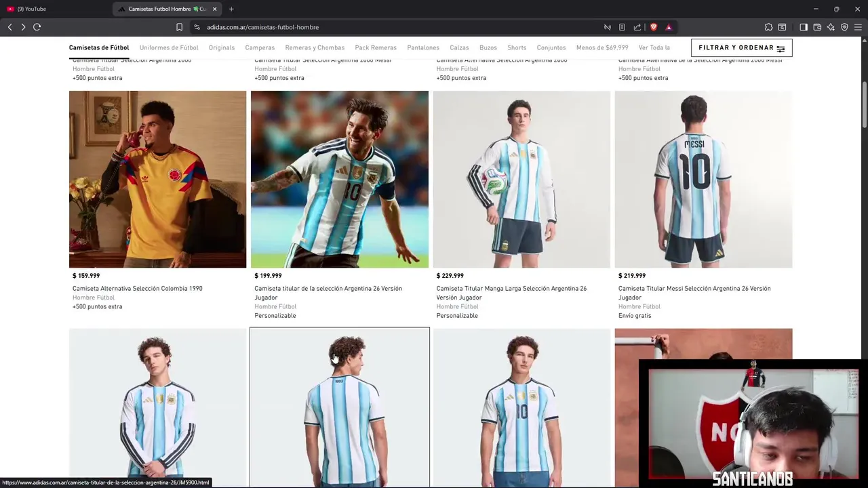Screen dimensions: 868x488
Task: Click the $ 229.999 price
Action: (x=450, y=276)
